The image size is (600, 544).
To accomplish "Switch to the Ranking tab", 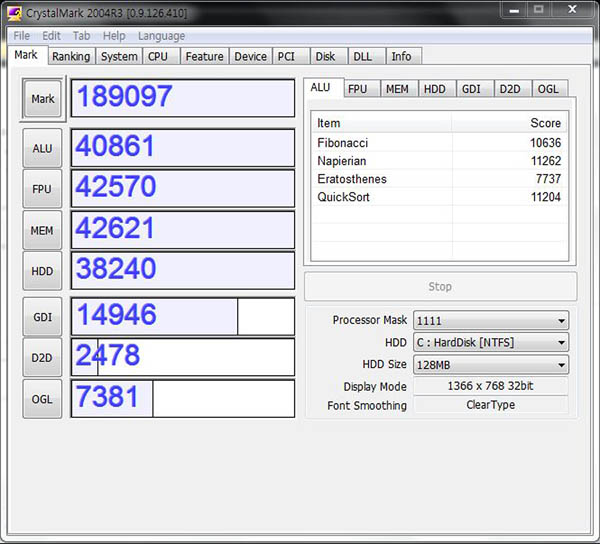I will pyautogui.click(x=71, y=56).
